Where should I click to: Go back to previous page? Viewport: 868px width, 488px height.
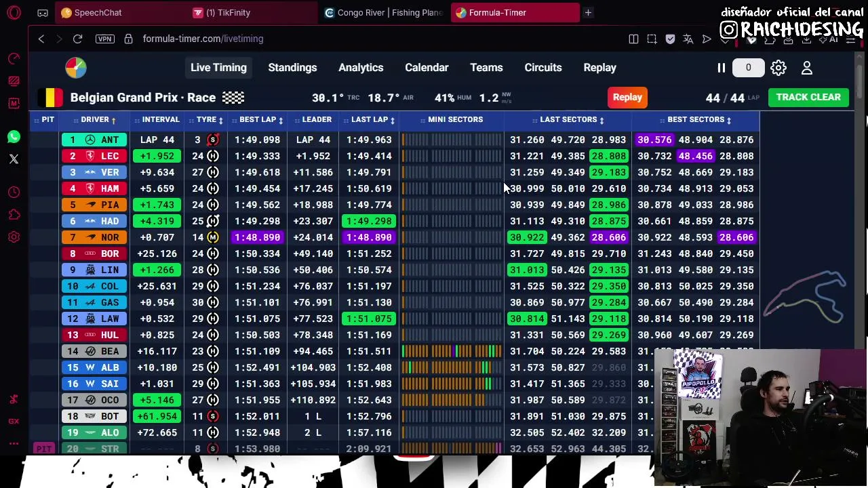(41, 39)
